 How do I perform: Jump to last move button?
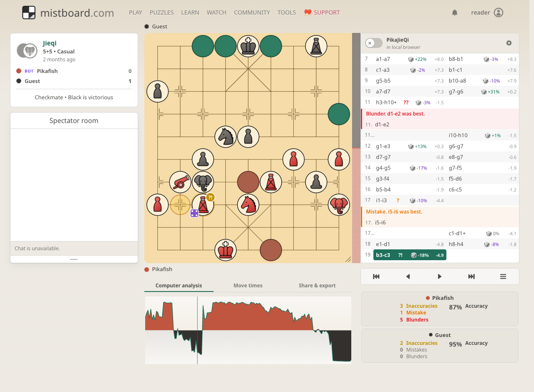[471, 276]
